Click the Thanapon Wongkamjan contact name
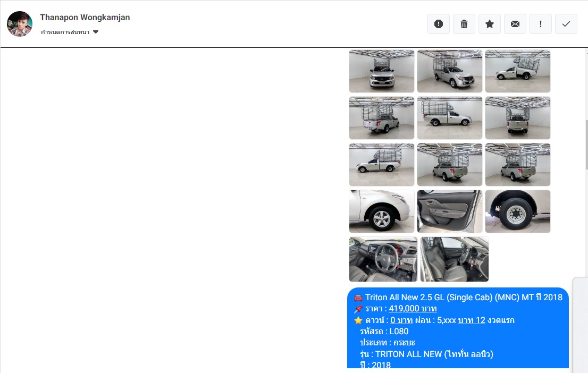 pos(85,18)
